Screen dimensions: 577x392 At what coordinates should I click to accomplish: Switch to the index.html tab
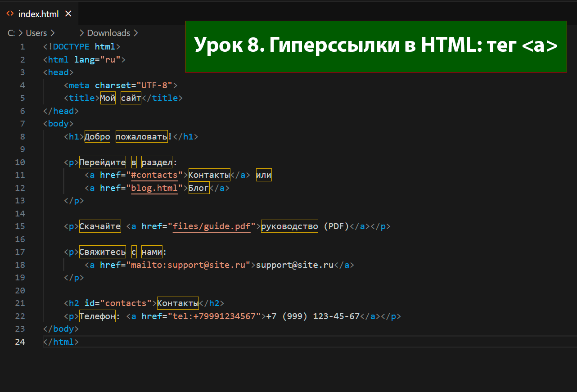click(x=38, y=14)
